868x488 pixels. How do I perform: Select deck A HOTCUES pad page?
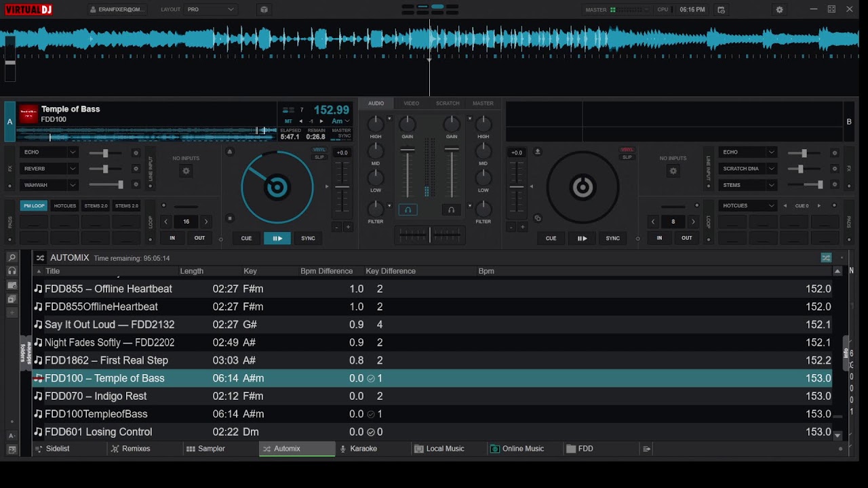pyautogui.click(x=65, y=205)
